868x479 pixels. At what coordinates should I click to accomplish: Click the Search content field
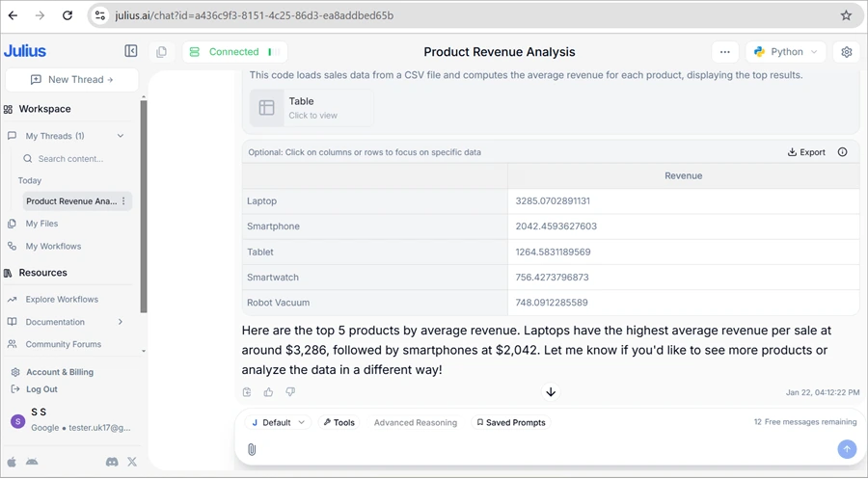(x=72, y=159)
